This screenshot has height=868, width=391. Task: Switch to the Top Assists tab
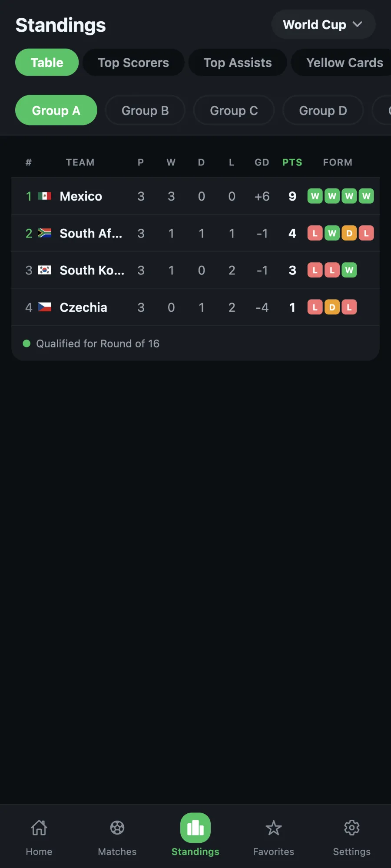point(238,63)
